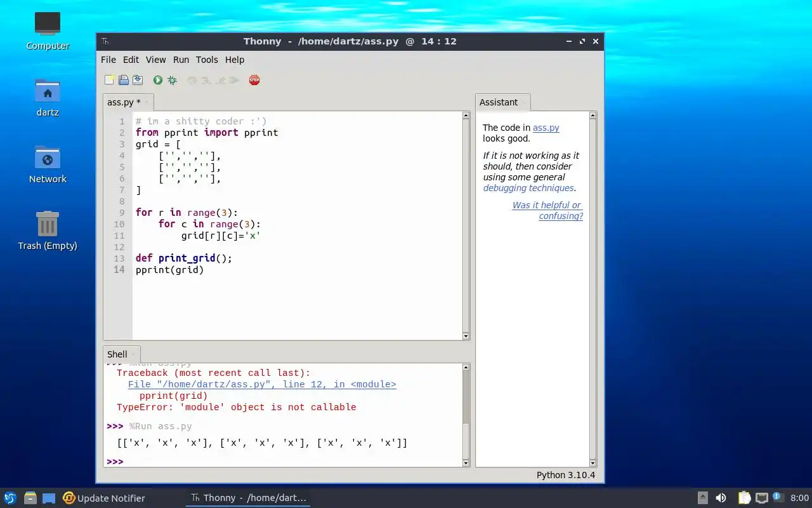This screenshot has width=812, height=508.
Task: Click the 'for r in range(3):' line
Action: tap(187, 213)
